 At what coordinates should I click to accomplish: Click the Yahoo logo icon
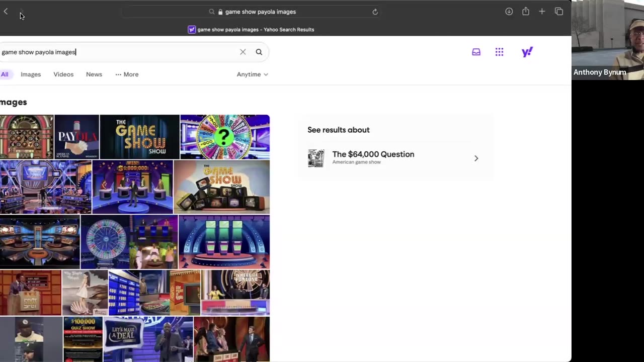pos(527,52)
